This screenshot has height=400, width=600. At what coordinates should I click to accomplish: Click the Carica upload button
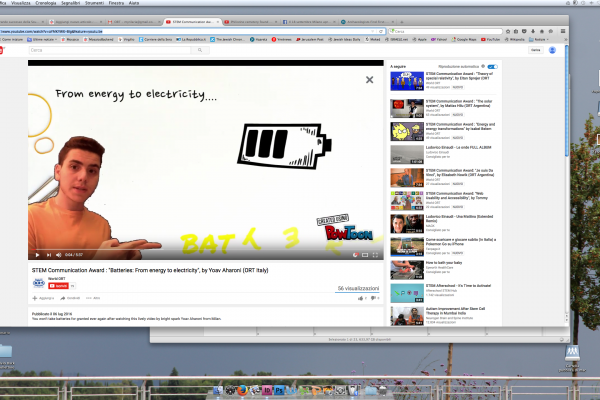click(535, 50)
